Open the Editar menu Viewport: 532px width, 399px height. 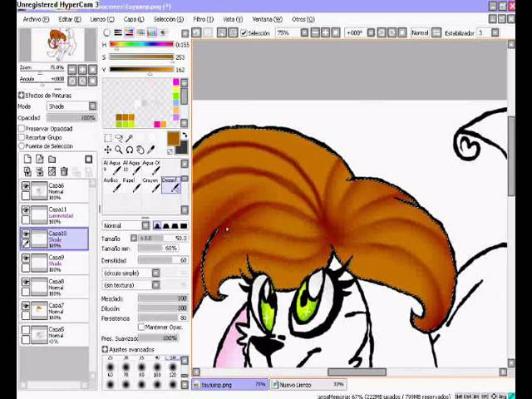pos(70,19)
